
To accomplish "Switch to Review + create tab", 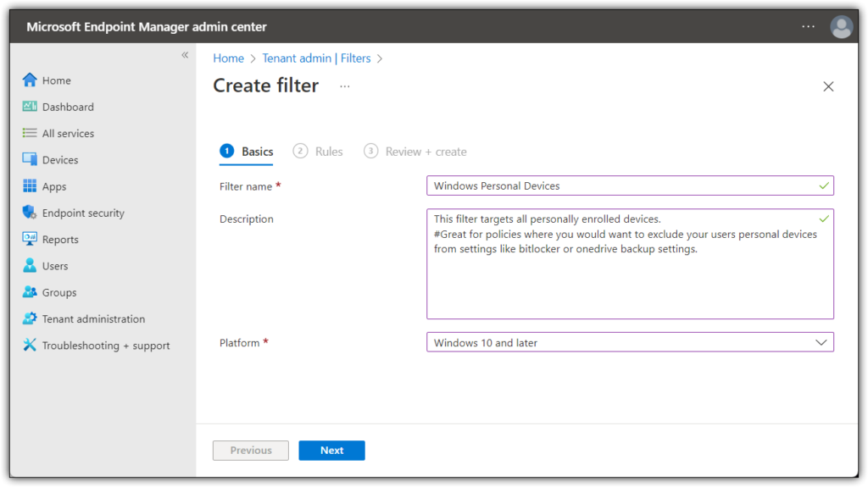I will pyautogui.click(x=415, y=152).
